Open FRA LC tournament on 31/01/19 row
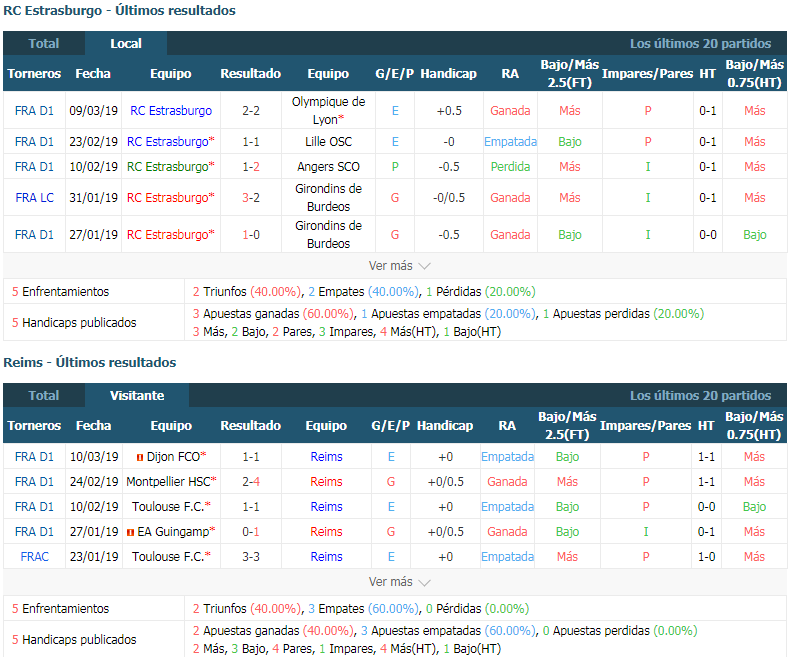Viewport: 789px width, 657px height. pyautogui.click(x=34, y=198)
